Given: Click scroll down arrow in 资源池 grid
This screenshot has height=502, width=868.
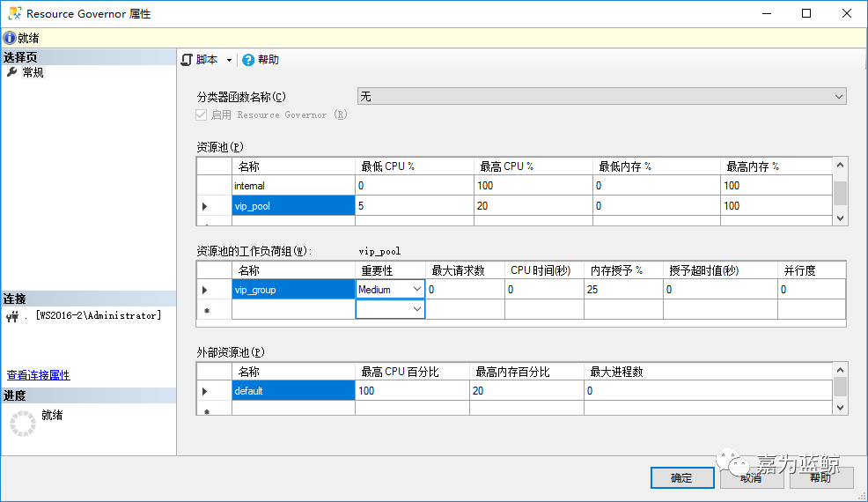Looking at the screenshot, I should pos(841,218).
